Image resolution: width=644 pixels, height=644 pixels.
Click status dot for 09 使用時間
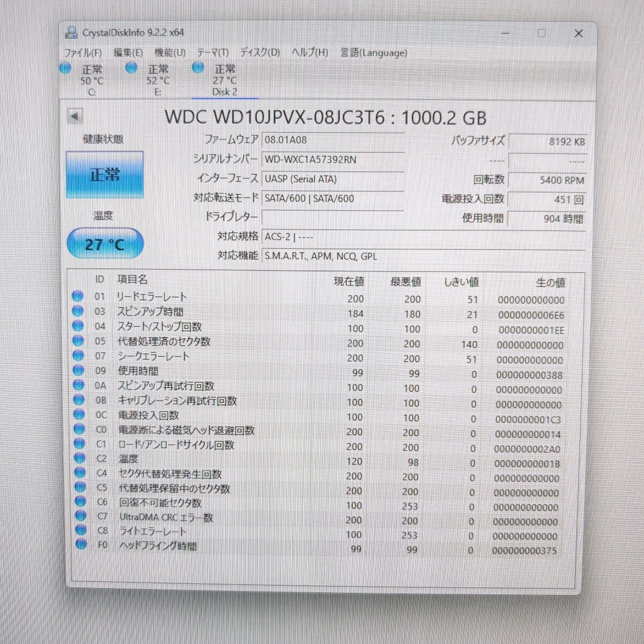click(79, 370)
